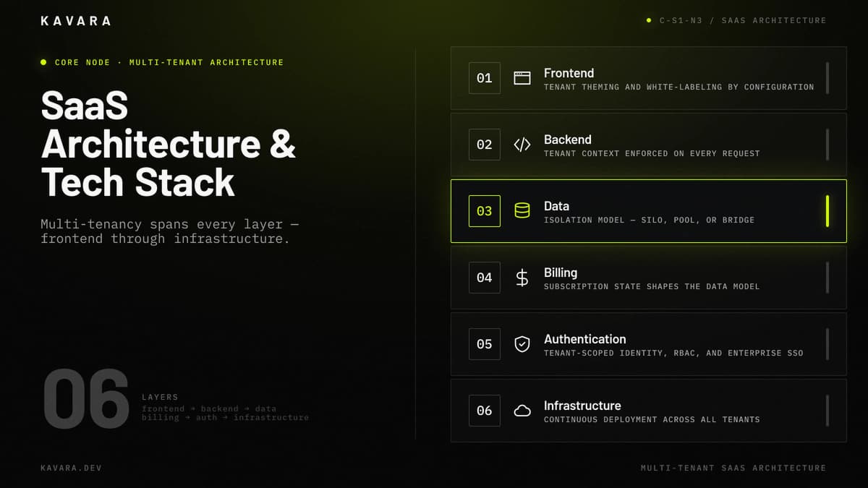This screenshot has width=868, height=488.
Task: Click the lime dot beside 'C-S1-N3'
Action: click(649, 20)
